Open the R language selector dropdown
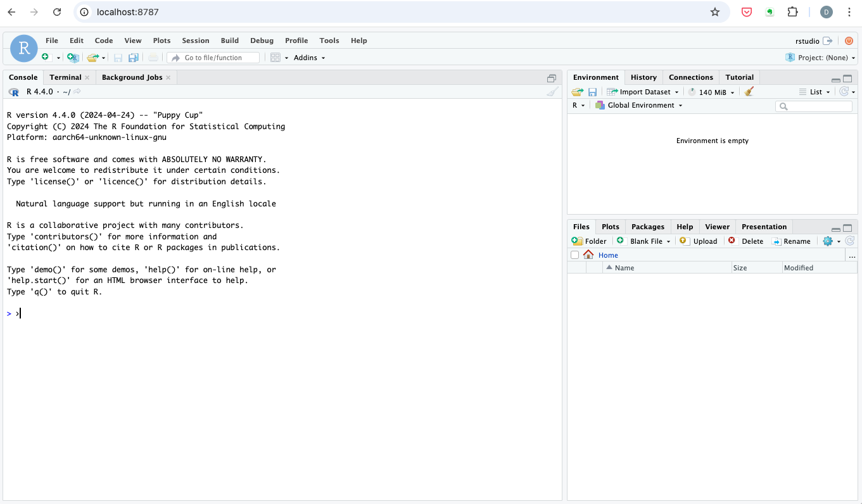 579,105
